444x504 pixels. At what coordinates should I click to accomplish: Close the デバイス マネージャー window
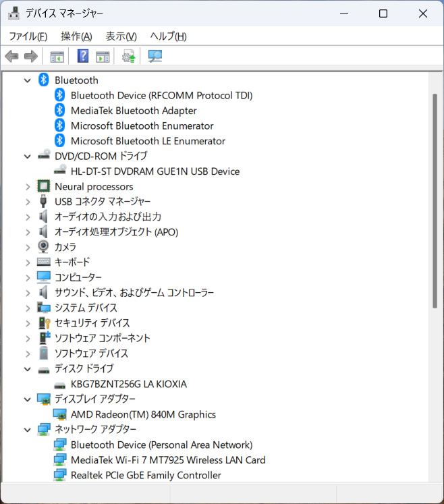click(x=423, y=13)
